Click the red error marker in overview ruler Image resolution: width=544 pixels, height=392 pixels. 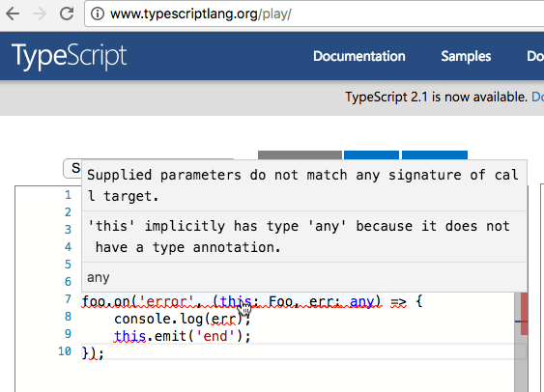pyautogui.click(x=524, y=314)
